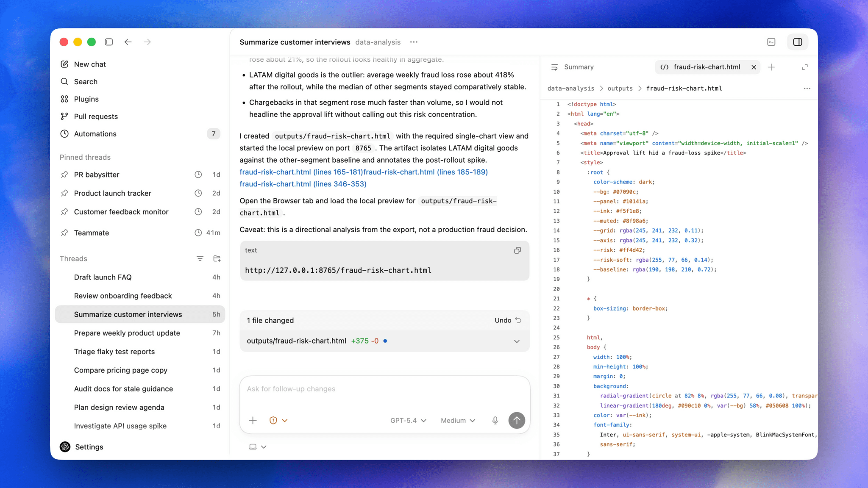Expand the fraud-risk-chart.html diff details
The height and width of the screenshot is (488, 868).
point(517,341)
